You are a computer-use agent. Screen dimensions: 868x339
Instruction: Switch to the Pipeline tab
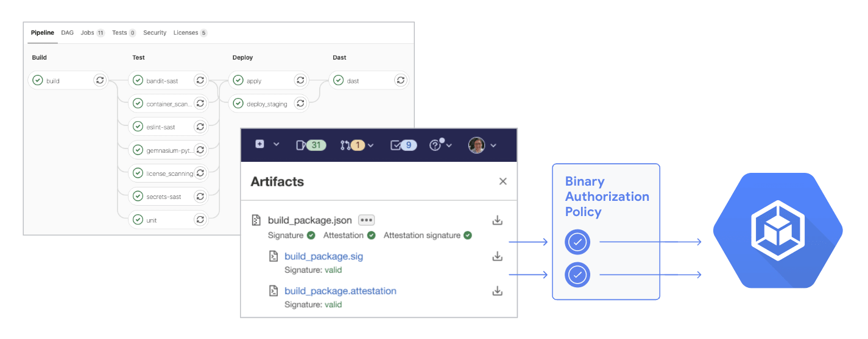43,33
